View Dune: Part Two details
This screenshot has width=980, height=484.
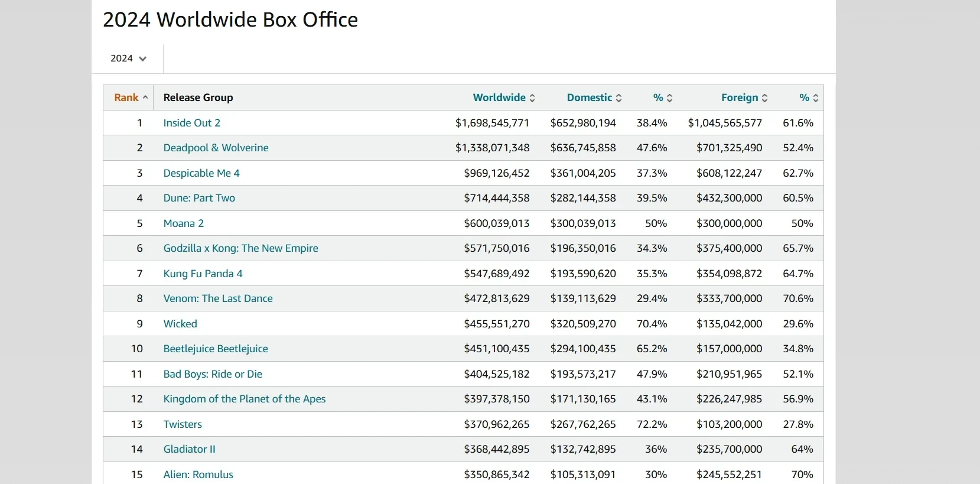[199, 198]
